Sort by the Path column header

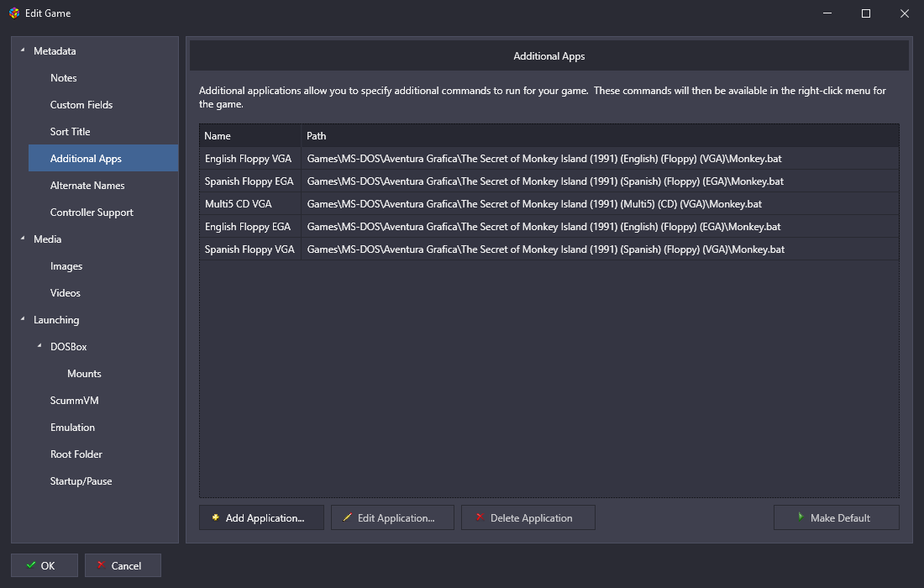pos(600,135)
